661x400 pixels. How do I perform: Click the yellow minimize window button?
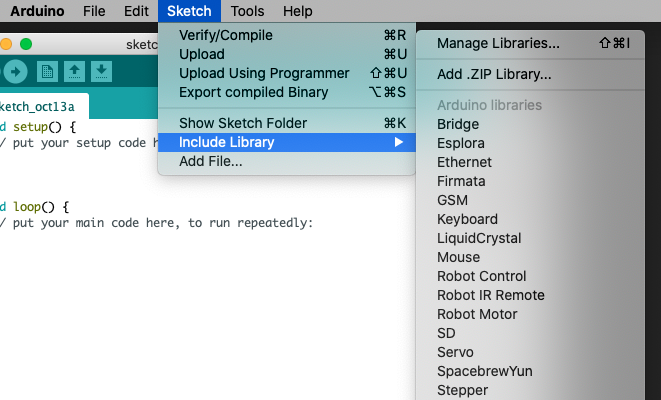(x=5, y=44)
